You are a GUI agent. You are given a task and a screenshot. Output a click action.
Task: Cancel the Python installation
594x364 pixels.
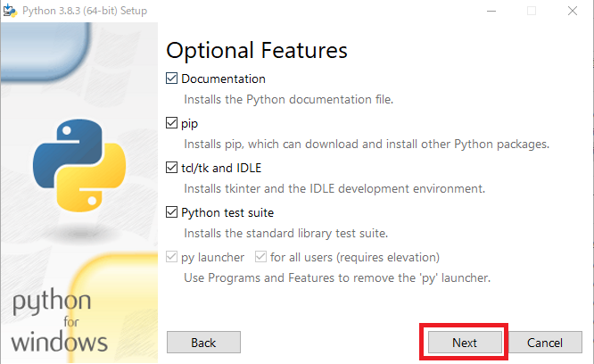click(x=544, y=343)
